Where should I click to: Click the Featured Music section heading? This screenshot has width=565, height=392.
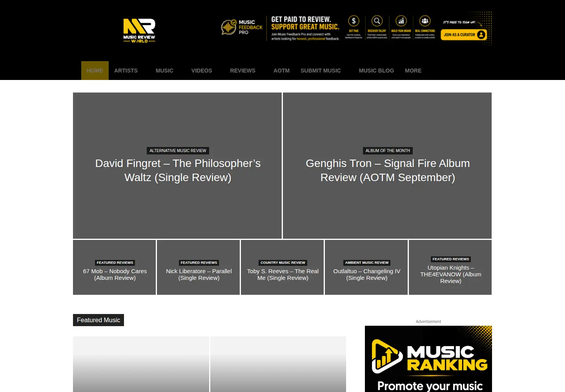click(98, 320)
